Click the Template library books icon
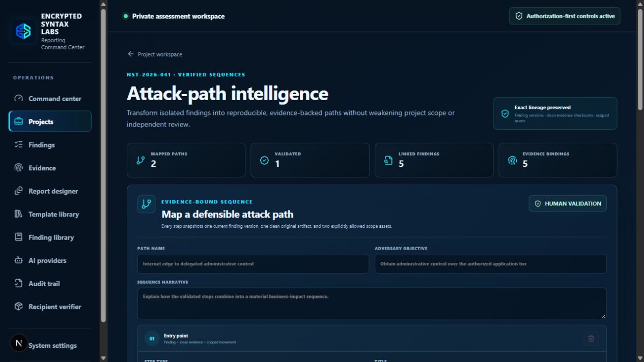The image size is (644, 362). pos(19,214)
